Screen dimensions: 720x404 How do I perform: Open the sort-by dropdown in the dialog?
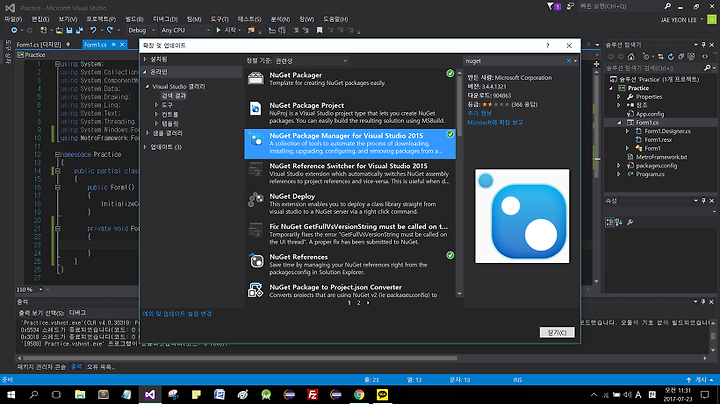click(311, 61)
